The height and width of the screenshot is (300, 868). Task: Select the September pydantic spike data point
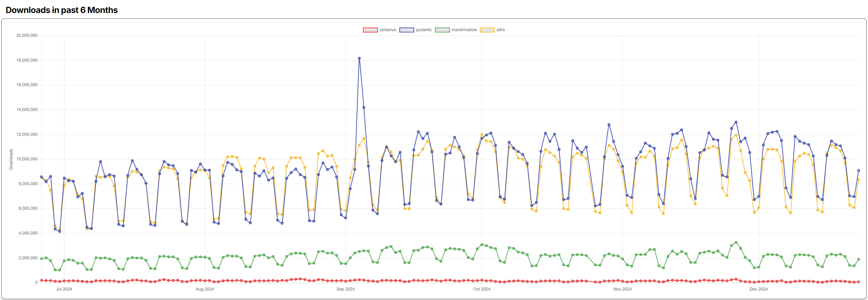point(359,58)
